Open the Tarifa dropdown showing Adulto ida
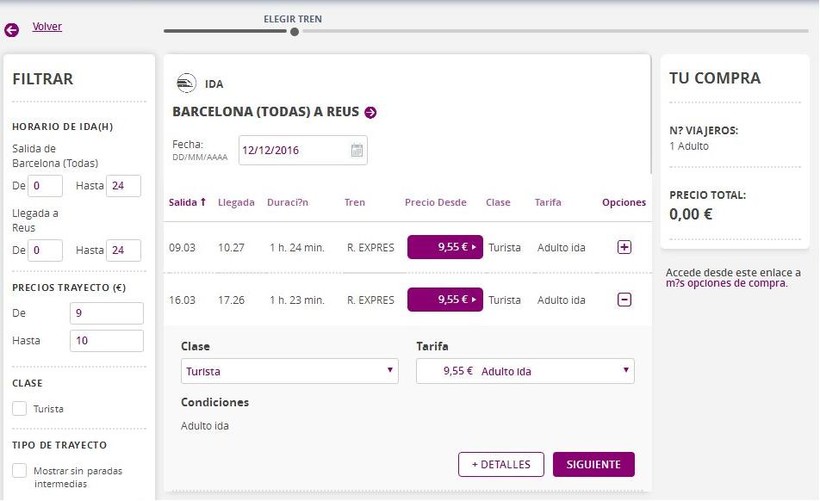The height and width of the screenshot is (501, 820). click(525, 371)
